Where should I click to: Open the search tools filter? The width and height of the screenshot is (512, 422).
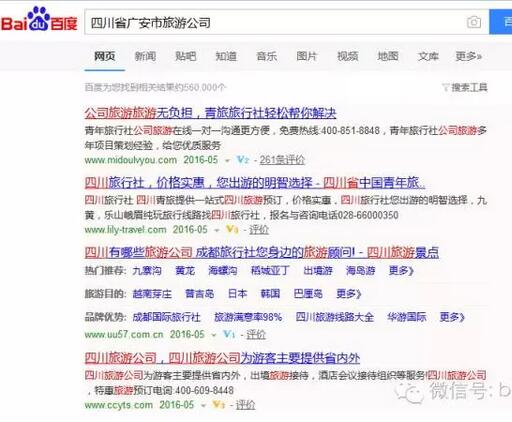click(x=465, y=87)
